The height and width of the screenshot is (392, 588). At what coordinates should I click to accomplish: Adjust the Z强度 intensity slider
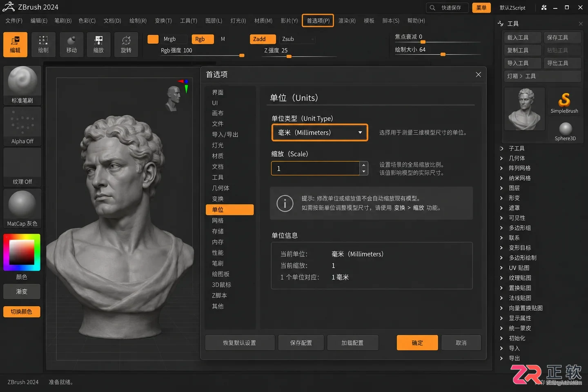coord(290,56)
